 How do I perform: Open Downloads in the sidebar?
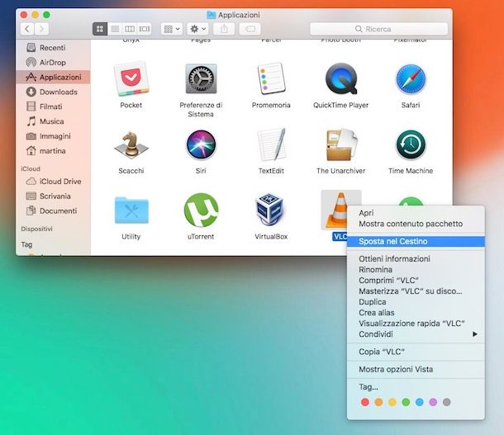click(53, 92)
